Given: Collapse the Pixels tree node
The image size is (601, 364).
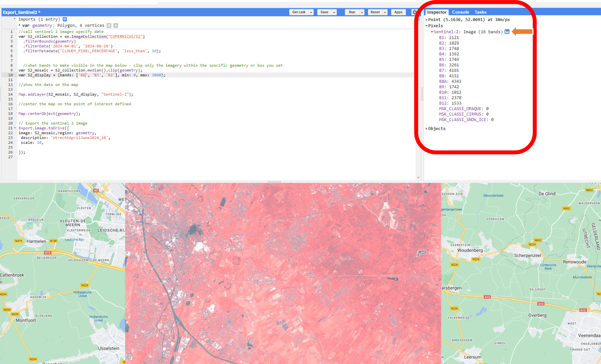Looking at the screenshot, I should 427,26.
